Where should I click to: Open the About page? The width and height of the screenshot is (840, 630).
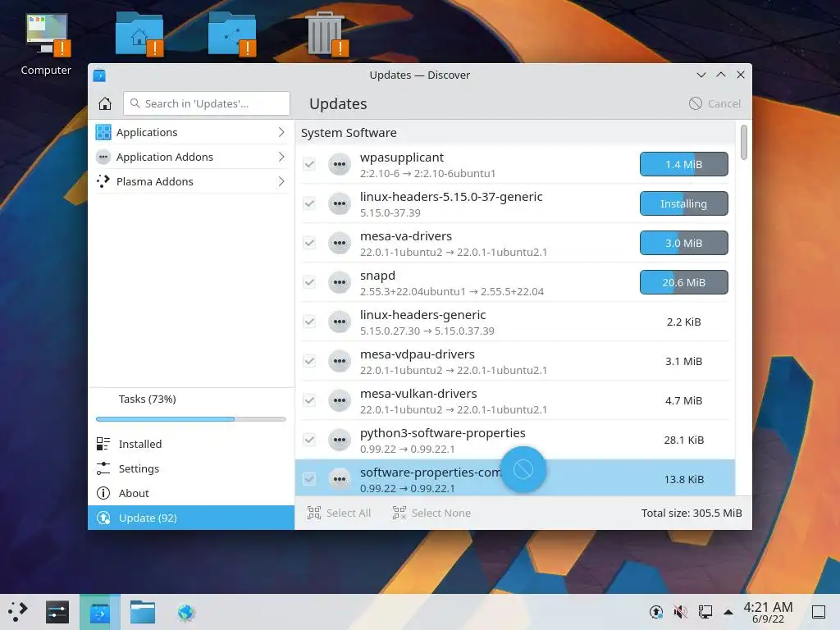[191, 493]
